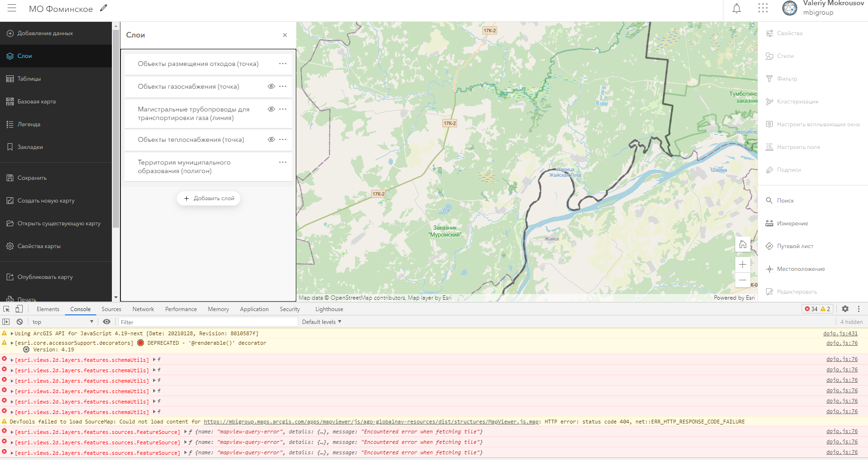Open Путевой лист directions tool
This screenshot has width=868, height=460.
point(813,246)
